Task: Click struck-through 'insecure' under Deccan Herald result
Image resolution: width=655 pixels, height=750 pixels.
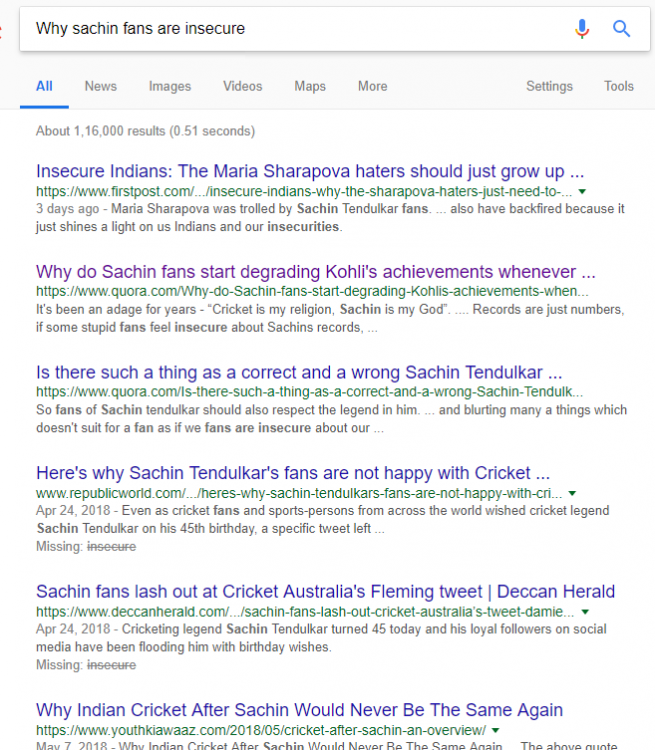Action: point(111,665)
